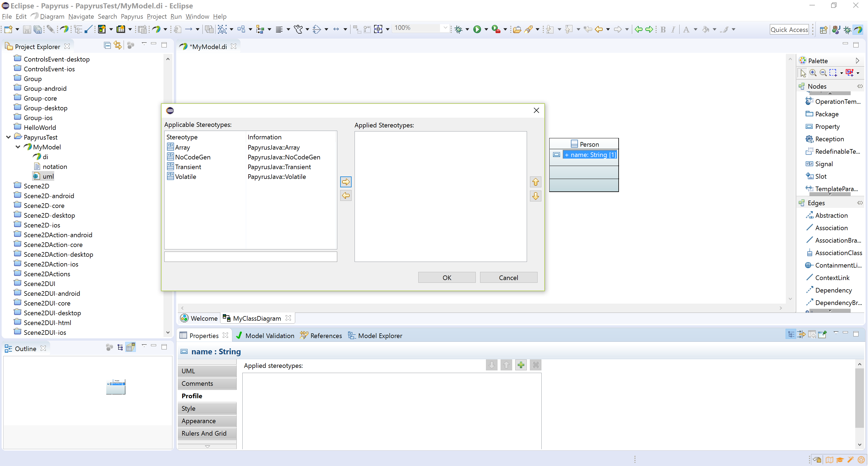The width and height of the screenshot is (868, 466).
Task: Click the Italic font toolbar icon
Action: (673, 29)
